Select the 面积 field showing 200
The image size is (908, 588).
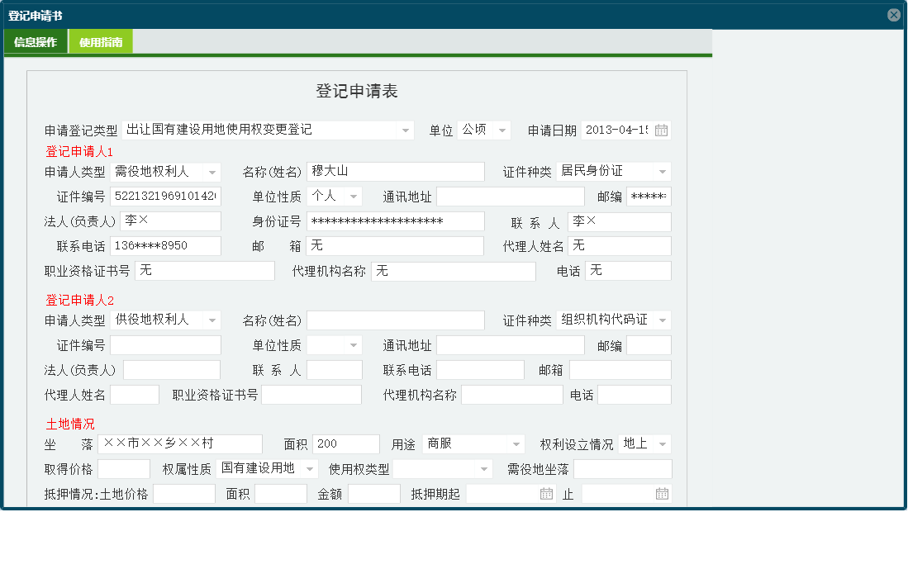[x=345, y=443]
